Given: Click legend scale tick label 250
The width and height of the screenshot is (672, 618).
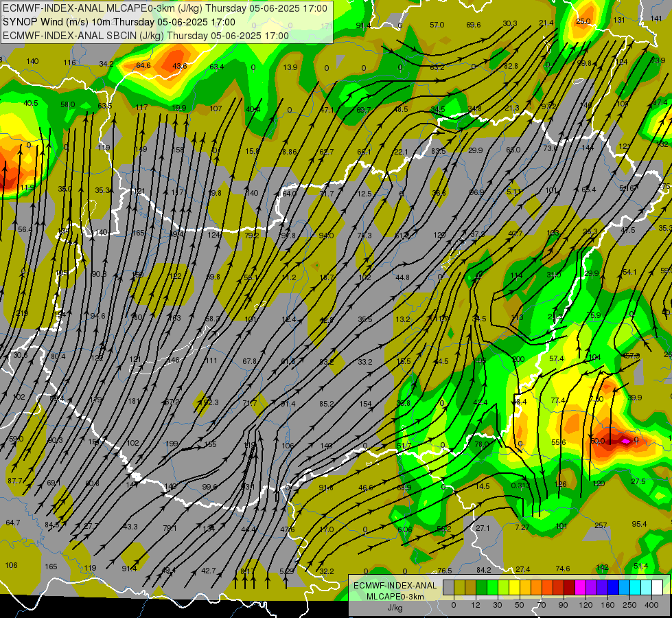Looking at the screenshot, I should [629, 605].
